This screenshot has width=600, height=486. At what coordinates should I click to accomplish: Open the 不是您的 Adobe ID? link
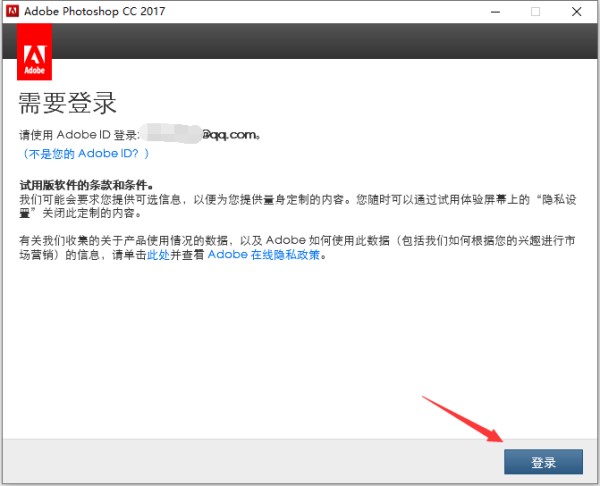(x=85, y=153)
